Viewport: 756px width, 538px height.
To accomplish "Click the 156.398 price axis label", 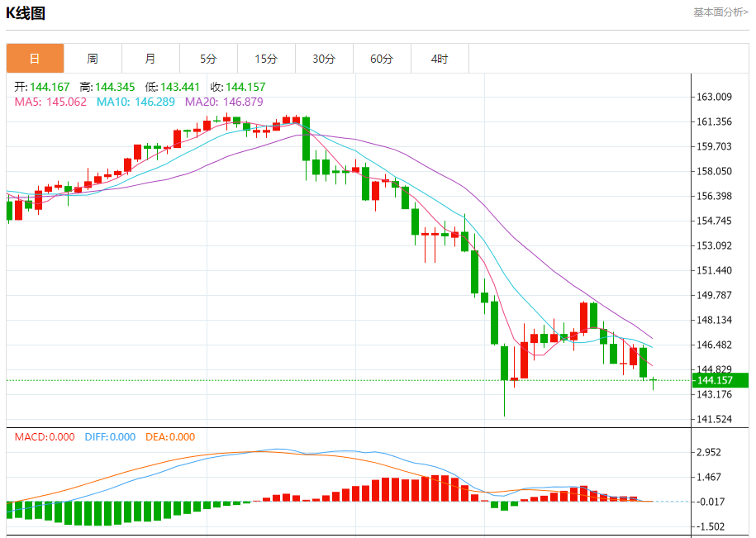I will tap(714, 196).
